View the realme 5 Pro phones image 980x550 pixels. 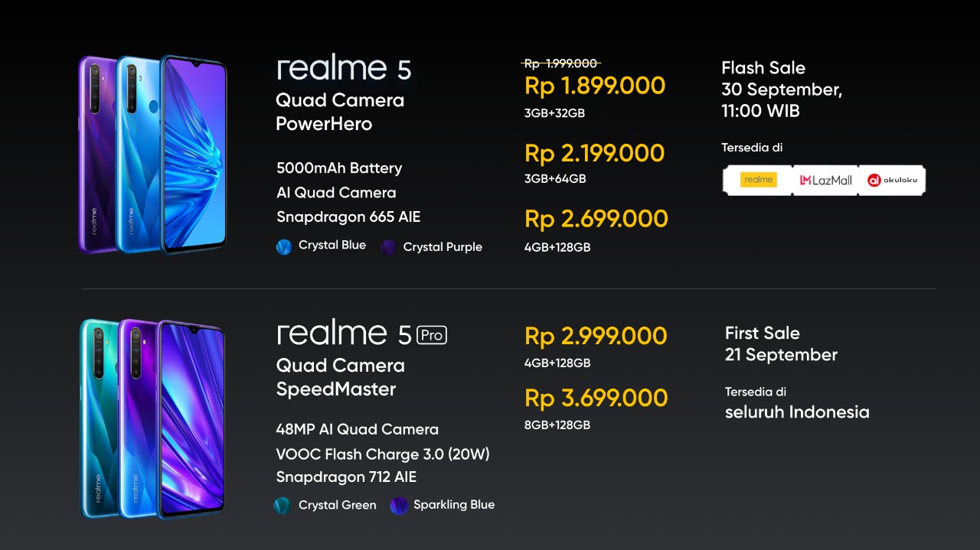point(153,419)
